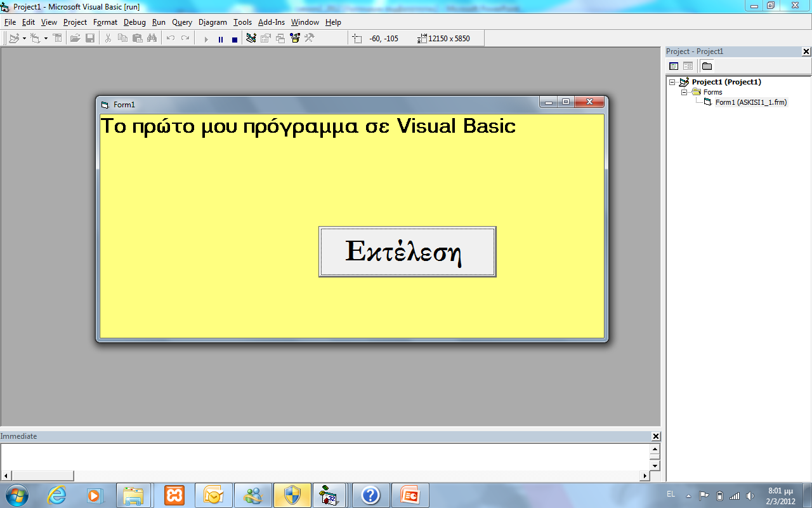Image resolution: width=812 pixels, height=508 pixels.
Task: Open the Object Browser toolbar icon
Action: pyautogui.click(x=295, y=38)
